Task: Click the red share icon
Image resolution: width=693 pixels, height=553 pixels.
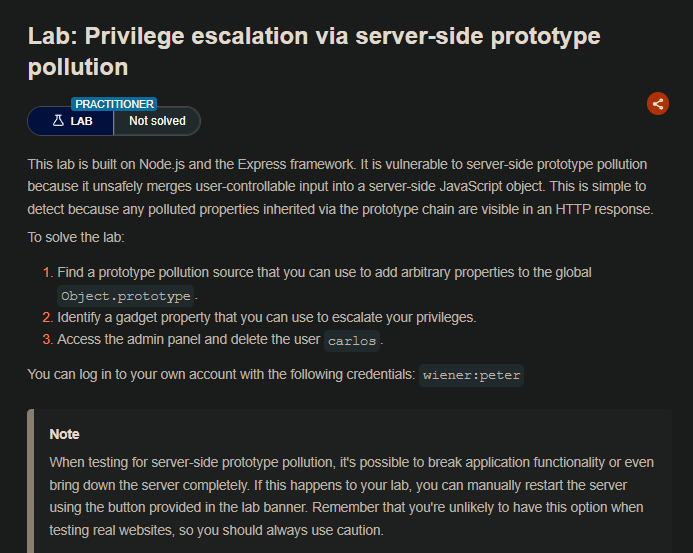Action: pyautogui.click(x=657, y=103)
